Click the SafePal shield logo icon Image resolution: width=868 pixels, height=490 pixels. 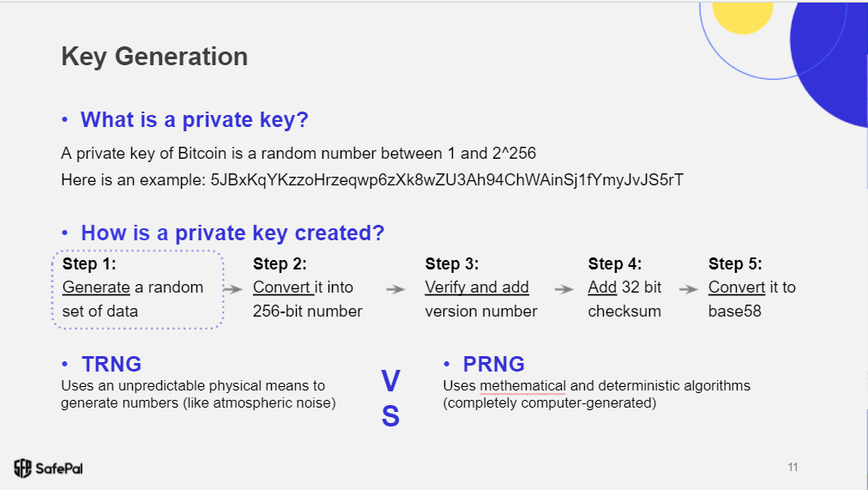coord(22,468)
